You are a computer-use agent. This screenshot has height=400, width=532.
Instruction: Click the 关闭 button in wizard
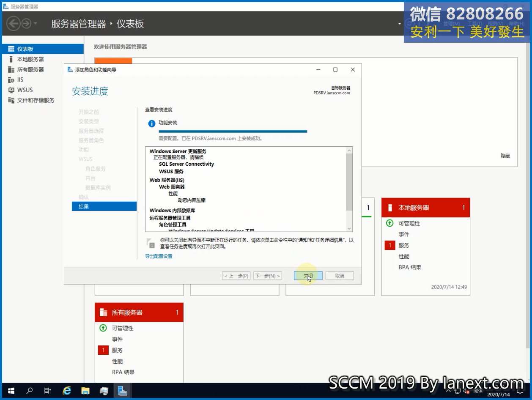[308, 276]
